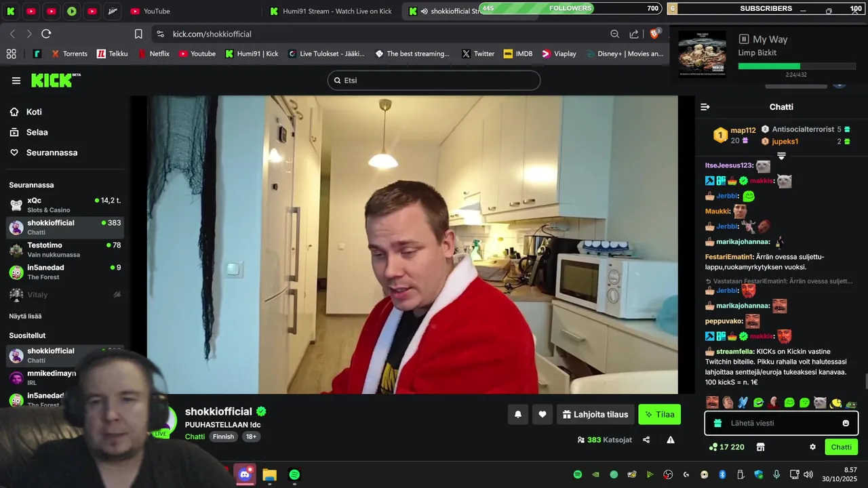Image resolution: width=868 pixels, height=488 pixels.
Task: Expand the gift leaderboard in chat
Action: click(781, 156)
